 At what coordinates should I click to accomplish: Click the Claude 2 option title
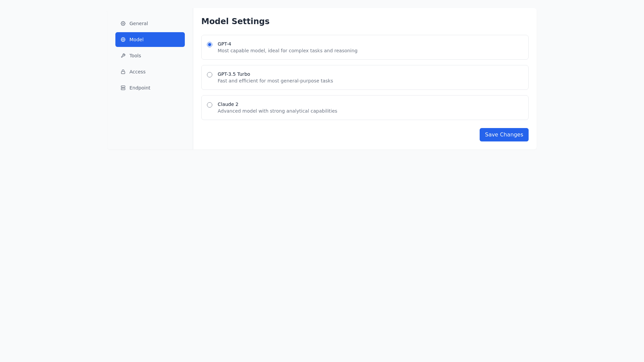point(228,104)
